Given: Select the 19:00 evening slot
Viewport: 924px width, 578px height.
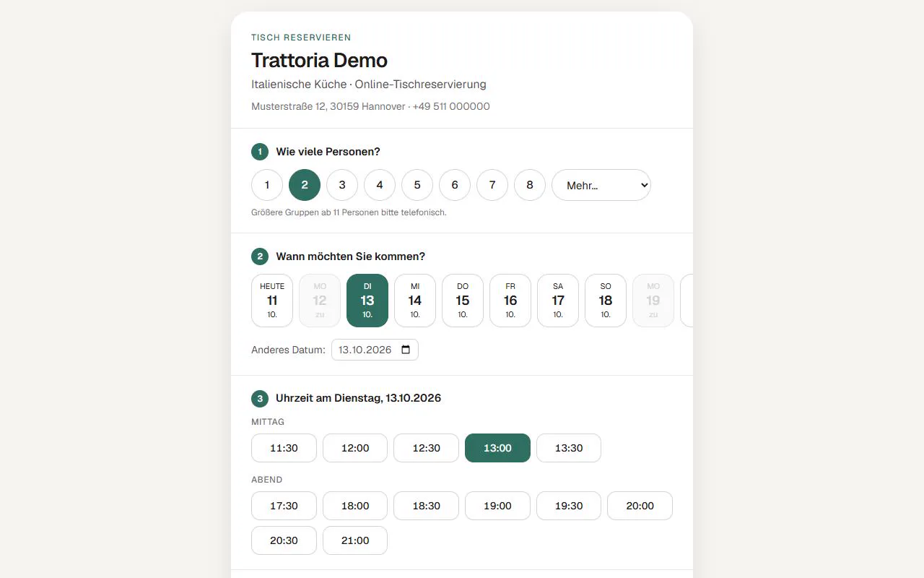Looking at the screenshot, I should tap(497, 506).
